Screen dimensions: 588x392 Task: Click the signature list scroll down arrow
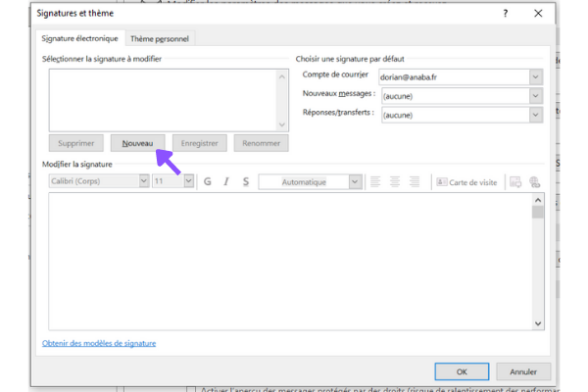click(x=282, y=124)
